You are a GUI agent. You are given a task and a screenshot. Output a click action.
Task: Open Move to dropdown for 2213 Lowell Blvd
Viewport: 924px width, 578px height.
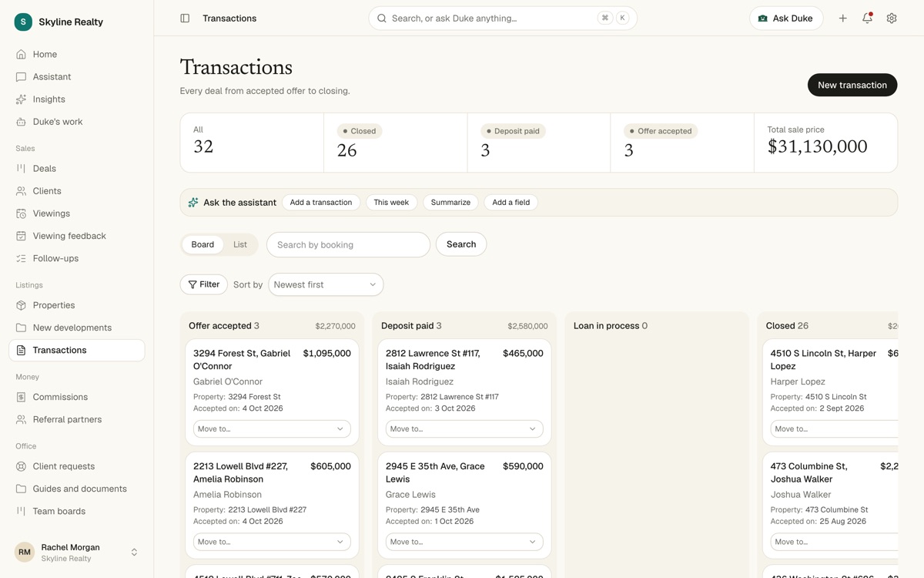tap(272, 542)
